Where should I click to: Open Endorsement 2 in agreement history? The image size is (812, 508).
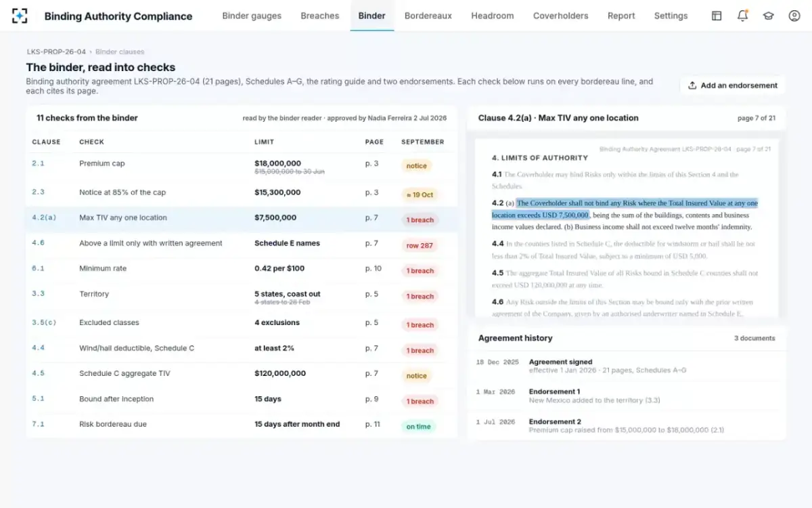pos(627,425)
